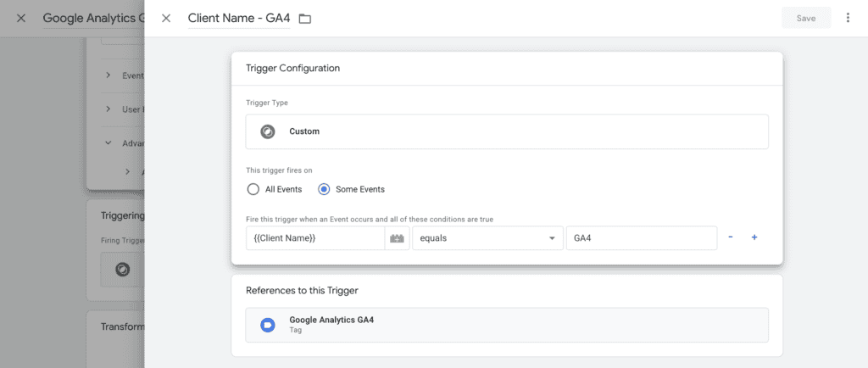Click the Save button
The image size is (868, 368).
click(x=806, y=18)
